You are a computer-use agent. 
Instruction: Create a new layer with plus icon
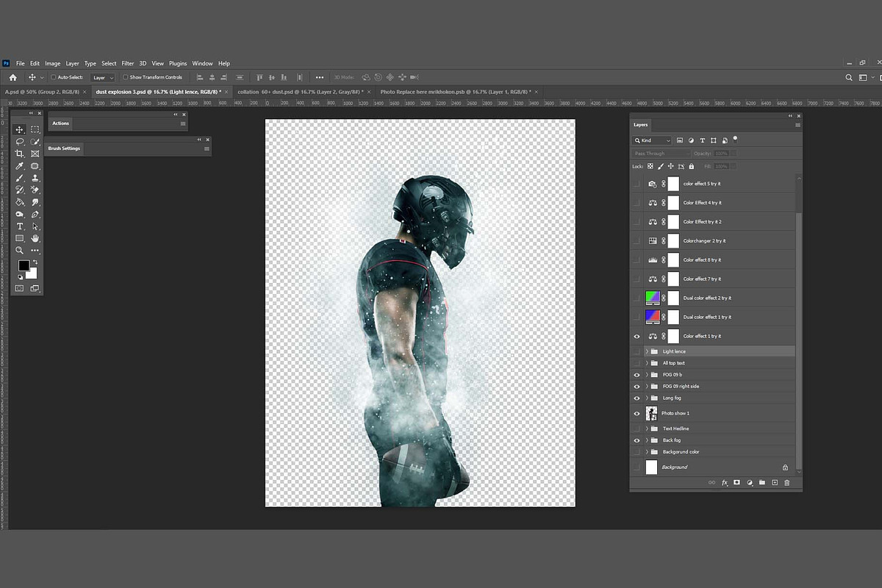[774, 483]
